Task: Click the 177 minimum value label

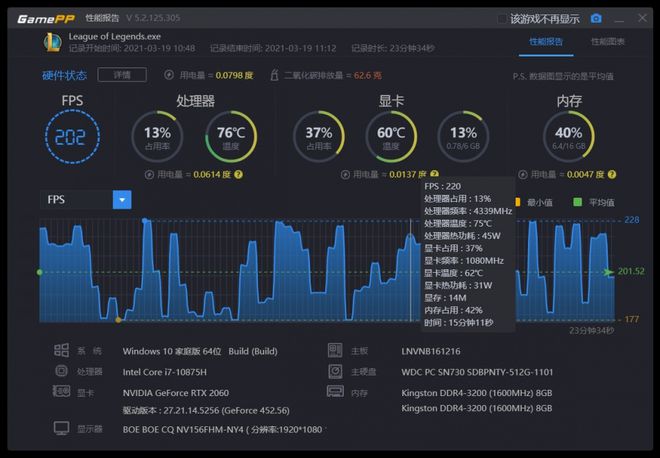Action: pos(632,319)
